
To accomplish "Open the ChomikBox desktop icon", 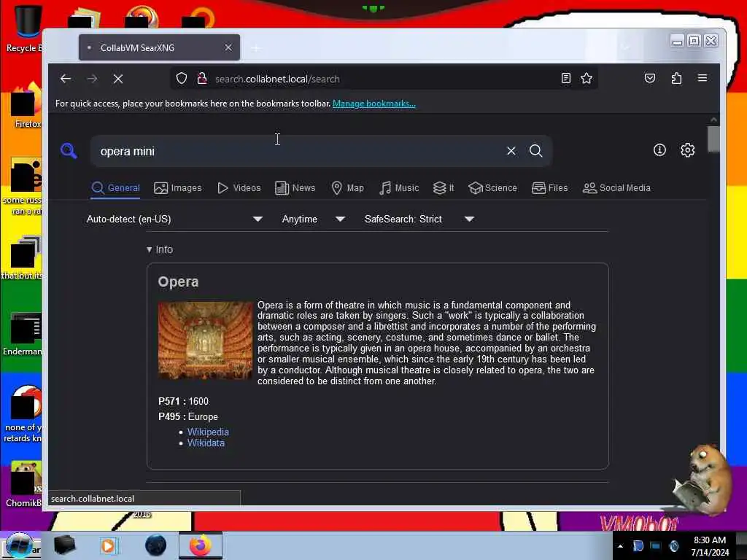I will click(x=23, y=485).
